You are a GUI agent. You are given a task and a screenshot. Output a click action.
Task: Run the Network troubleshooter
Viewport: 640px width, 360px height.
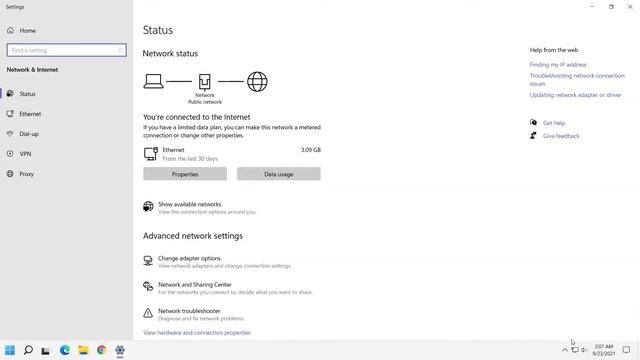tap(189, 311)
